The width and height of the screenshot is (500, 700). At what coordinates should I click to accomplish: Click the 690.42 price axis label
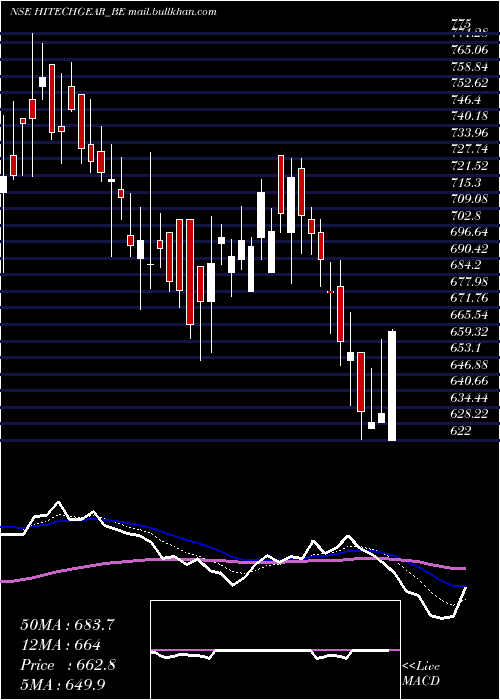coord(470,249)
